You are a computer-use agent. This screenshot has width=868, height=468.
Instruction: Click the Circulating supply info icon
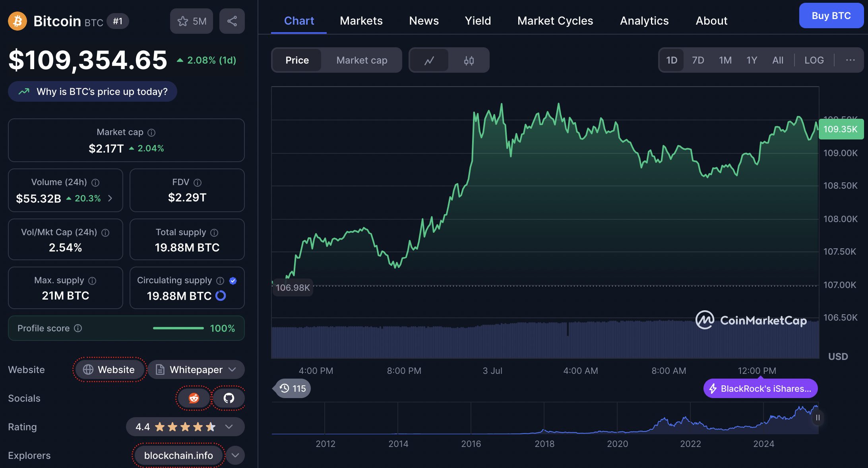point(220,280)
